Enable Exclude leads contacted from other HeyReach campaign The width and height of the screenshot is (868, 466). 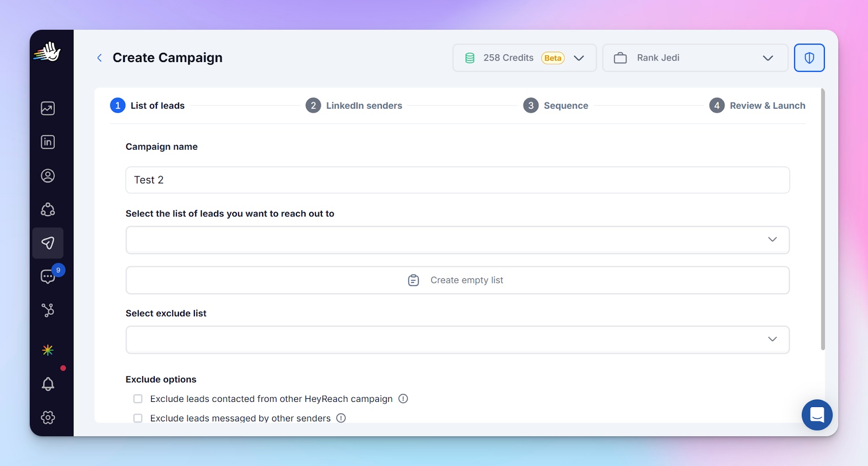pyautogui.click(x=138, y=399)
